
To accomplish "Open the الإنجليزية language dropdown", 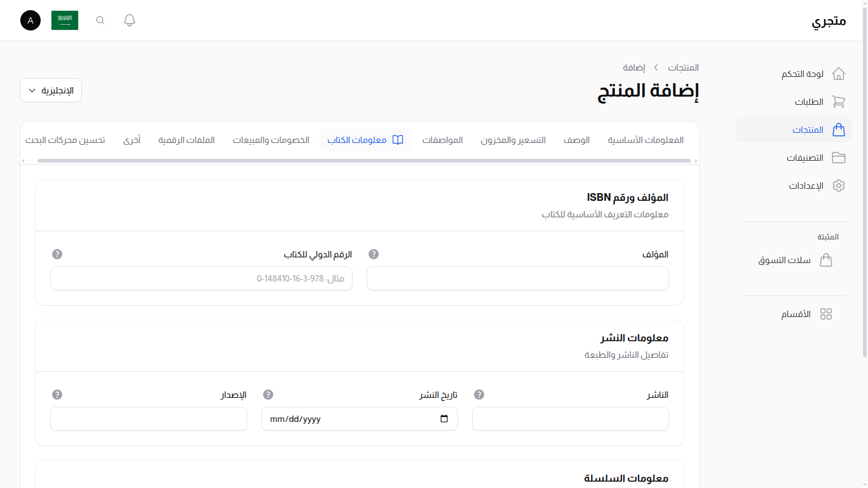I will pyautogui.click(x=50, y=90).
